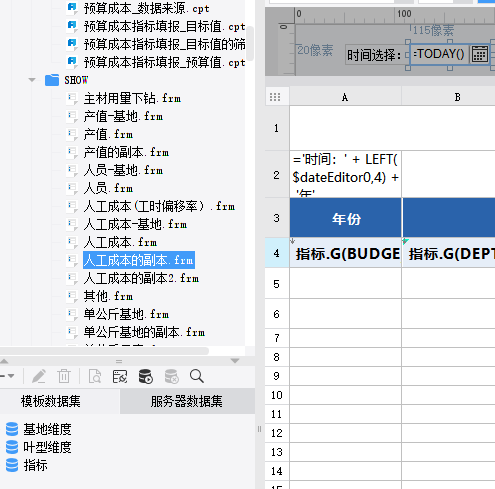495x489 pixels.
Task: Click the up triangle on the panel divider
Action: [x=4, y=361]
